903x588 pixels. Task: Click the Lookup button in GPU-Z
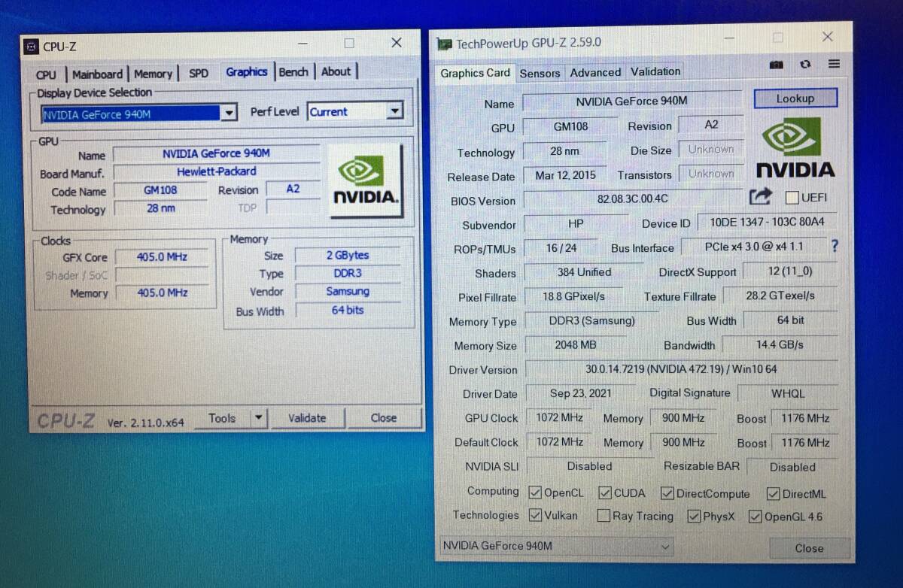[x=795, y=99]
